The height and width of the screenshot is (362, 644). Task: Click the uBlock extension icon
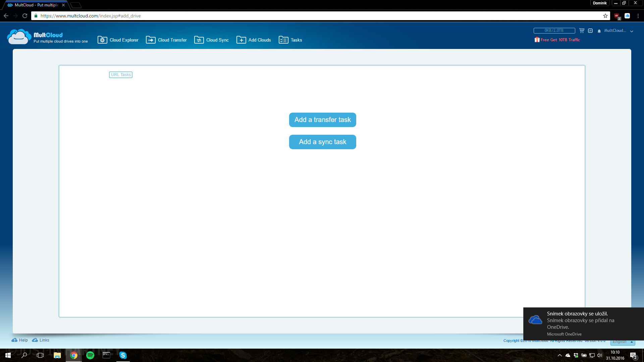click(616, 16)
